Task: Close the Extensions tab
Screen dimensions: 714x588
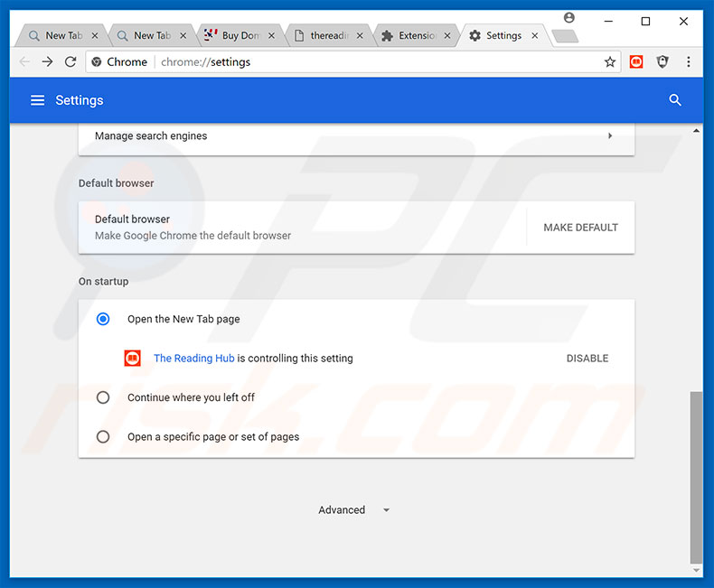Action: pos(447,35)
